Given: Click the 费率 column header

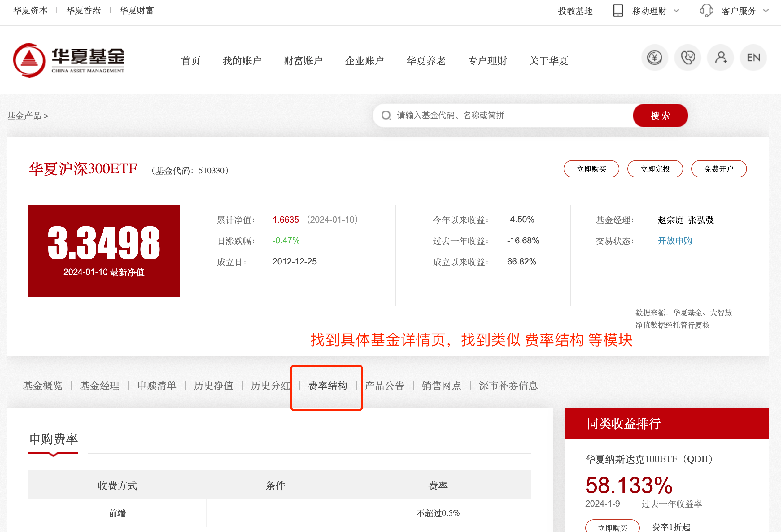Looking at the screenshot, I should tap(438, 485).
